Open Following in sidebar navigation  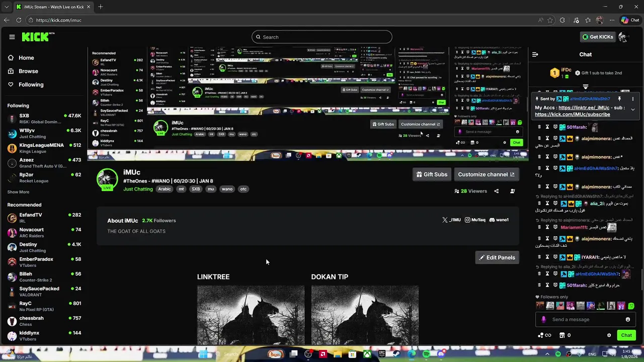click(x=26, y=84)
